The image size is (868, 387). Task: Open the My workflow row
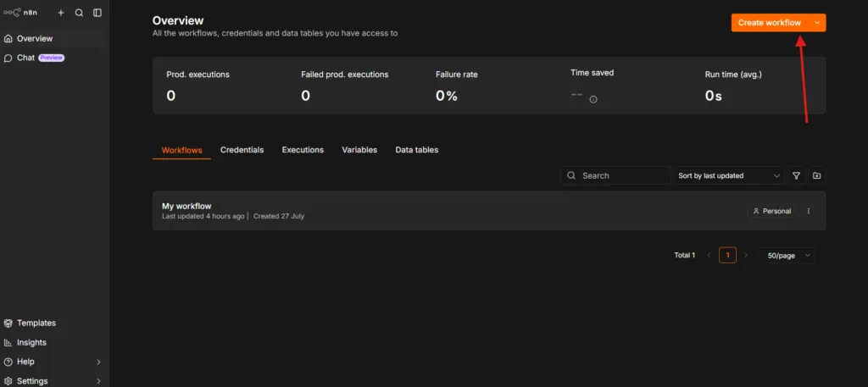coord(489,211)
